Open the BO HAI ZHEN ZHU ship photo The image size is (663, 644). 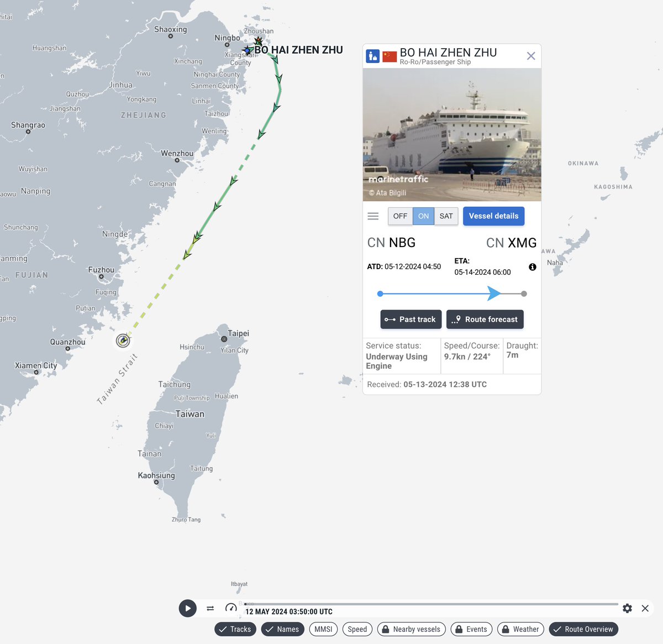(452, 134)
